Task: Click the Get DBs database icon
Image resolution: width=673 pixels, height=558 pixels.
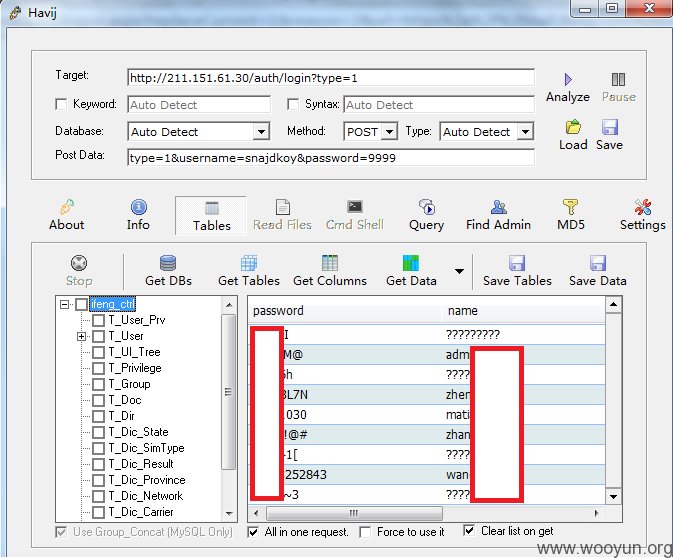Action: click(168, 263)
